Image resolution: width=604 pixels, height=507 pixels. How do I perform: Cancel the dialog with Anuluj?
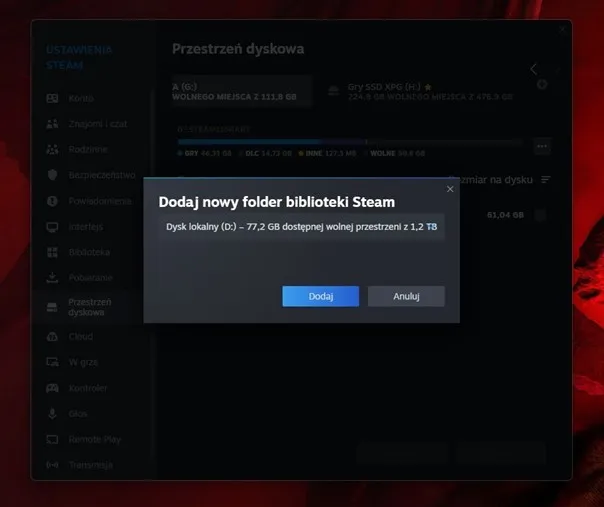point(406,296)
